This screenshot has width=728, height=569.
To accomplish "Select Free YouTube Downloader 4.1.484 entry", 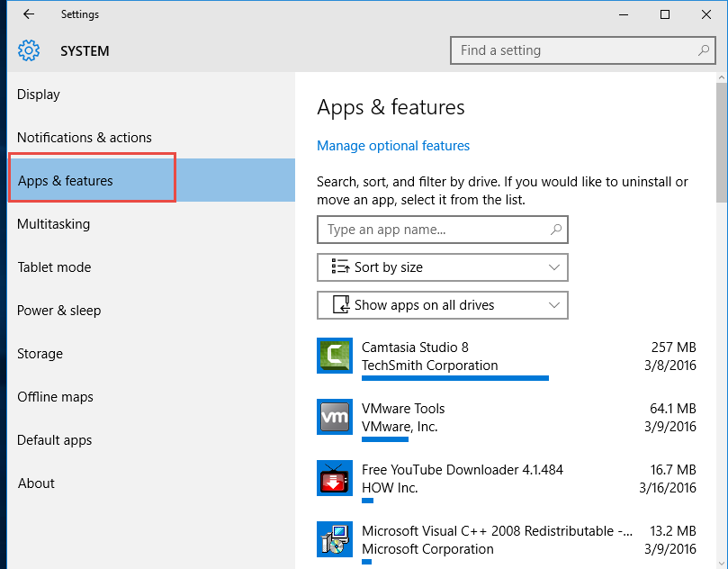I will click(x=507, y=482).
